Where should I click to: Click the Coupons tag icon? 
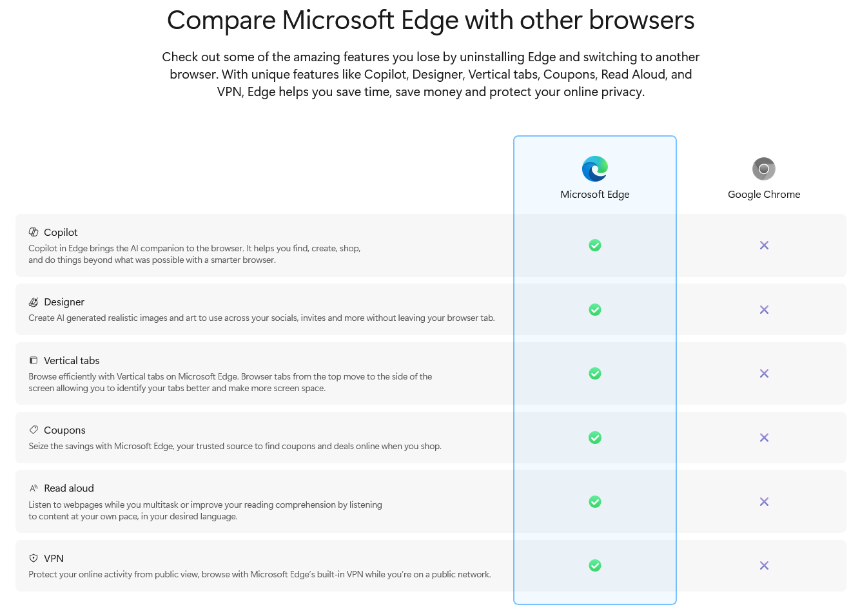pos(34,430)
